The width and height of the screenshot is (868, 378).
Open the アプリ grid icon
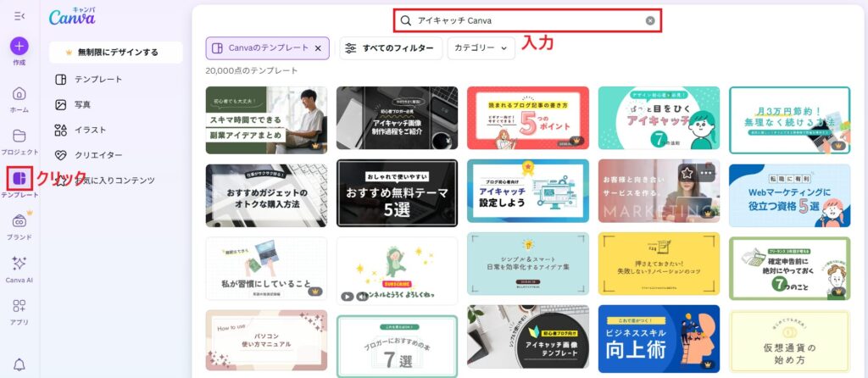tap(19, 305)
